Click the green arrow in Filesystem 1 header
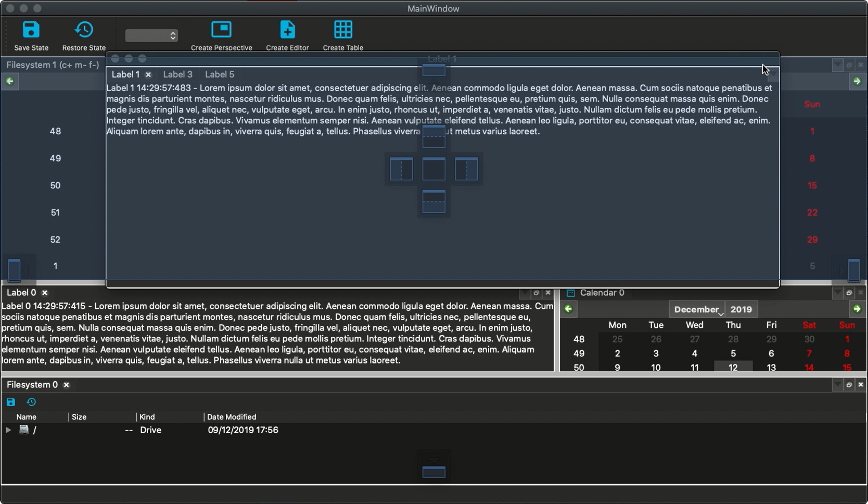Image resolution: width=868 pixels, height=504 pixels. click(857, 81)
